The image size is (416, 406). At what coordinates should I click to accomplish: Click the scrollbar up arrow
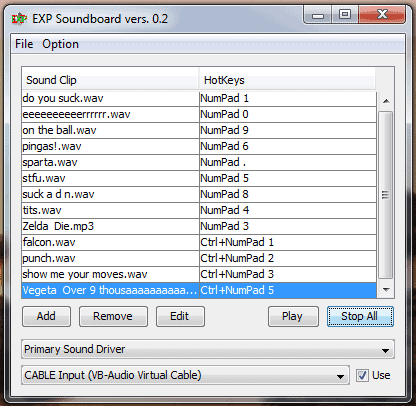coord(386,101)
